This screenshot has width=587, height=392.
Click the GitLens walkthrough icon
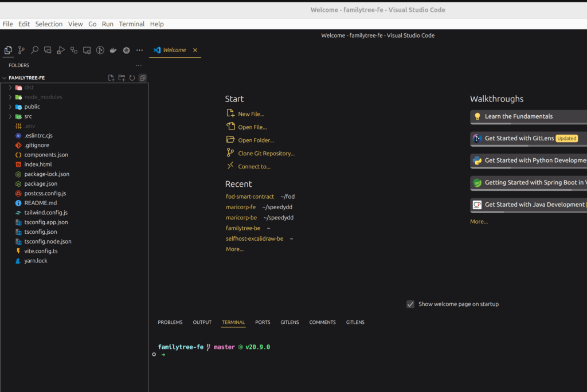(x=477, y=139)
